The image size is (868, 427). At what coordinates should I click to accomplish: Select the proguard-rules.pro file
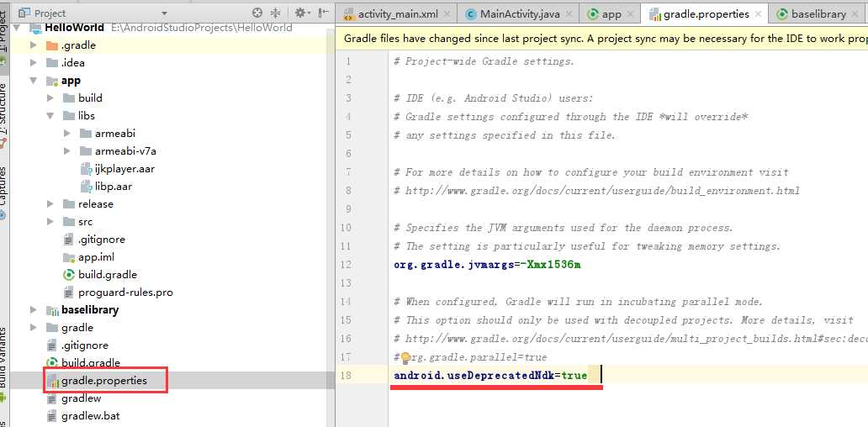(x=125, y=292)
